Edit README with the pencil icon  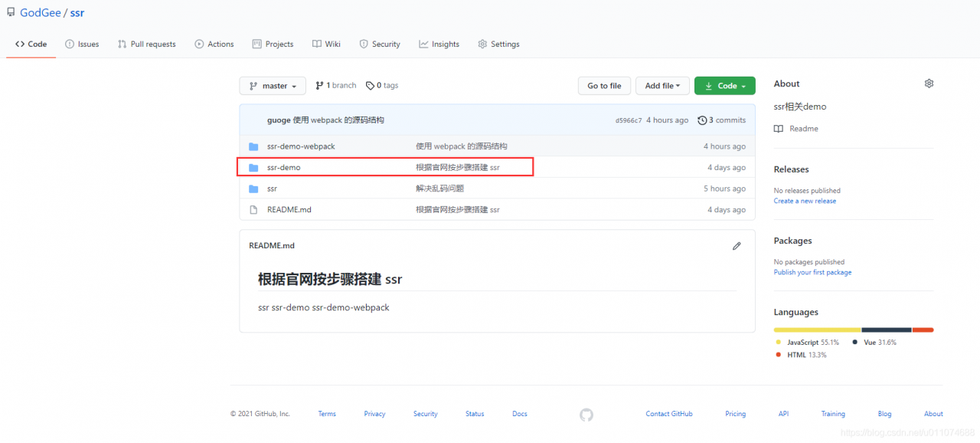click(x=737, y=246)
